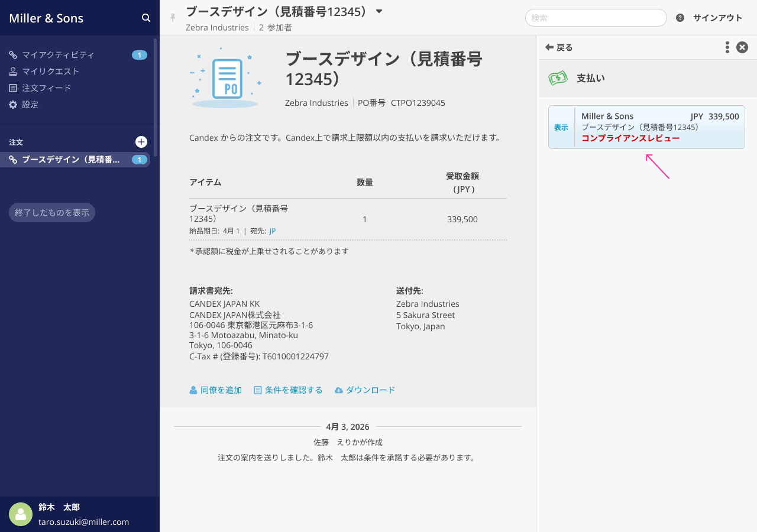Click the JPY 339,500 amount on payment card
Screen dimensions: 757x532
click(x=714, y=116)
